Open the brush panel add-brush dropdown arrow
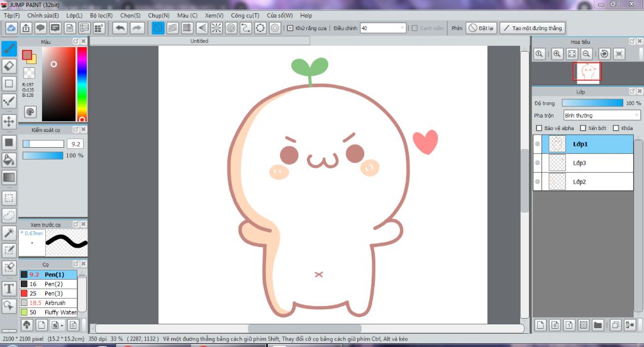Screen dimensions: 644x347 click(62, 325)
